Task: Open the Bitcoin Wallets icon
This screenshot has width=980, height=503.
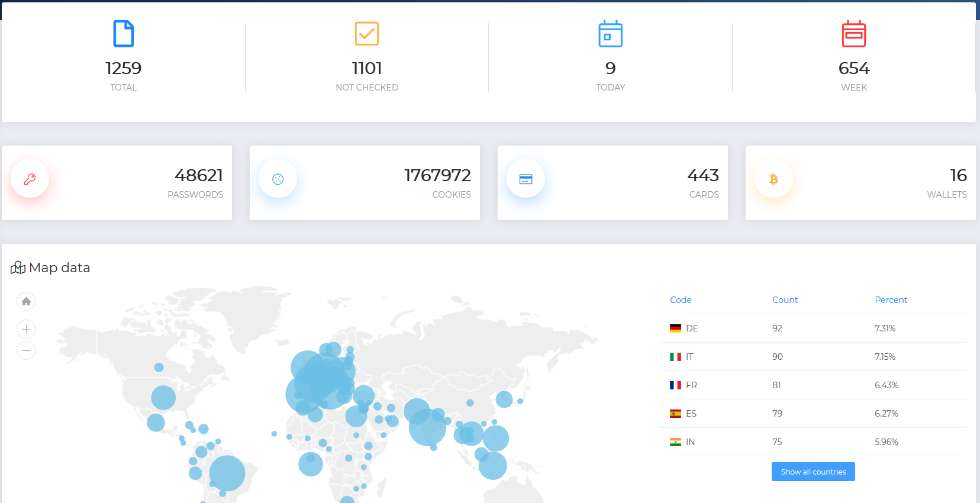Action: (x=773, y=179)
